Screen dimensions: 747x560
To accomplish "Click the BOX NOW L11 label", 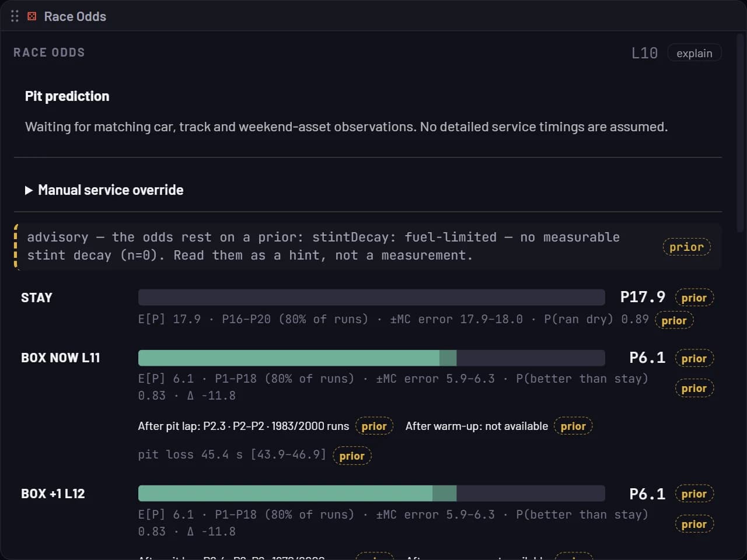I will tap(61, 358).
